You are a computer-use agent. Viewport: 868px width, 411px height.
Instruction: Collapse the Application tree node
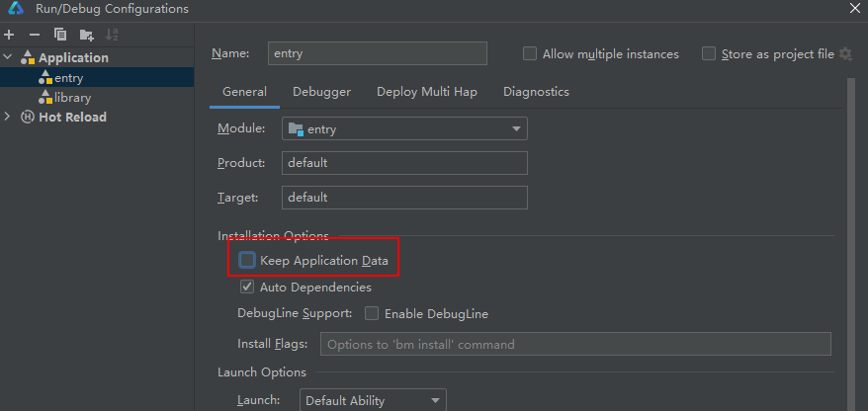(8, 57)
